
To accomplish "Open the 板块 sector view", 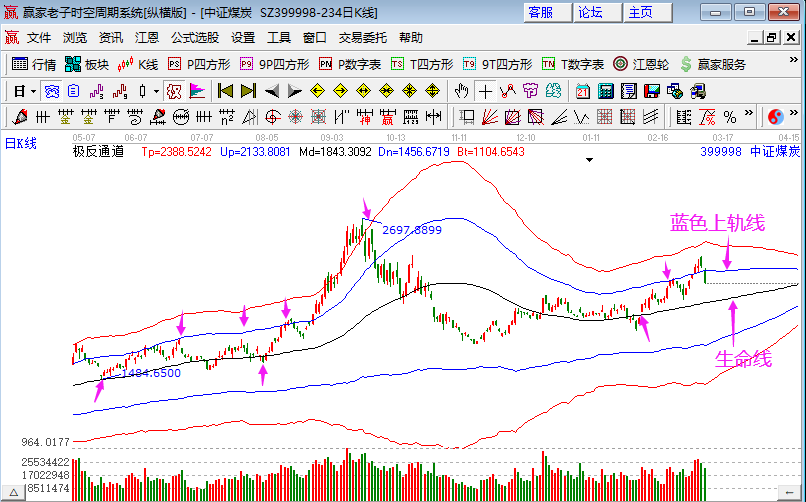I will [x=87, y=64].
